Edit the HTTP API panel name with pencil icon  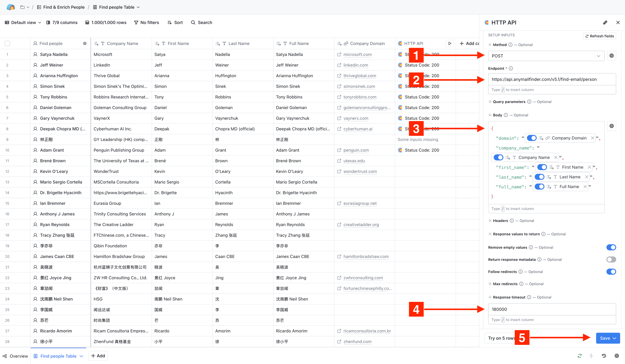click(x=605, y=23)
